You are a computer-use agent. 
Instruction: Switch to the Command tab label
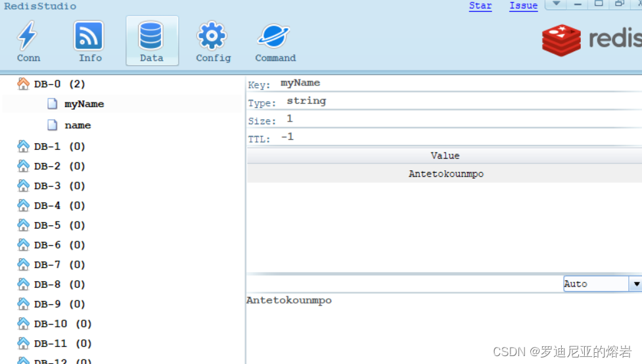[275, 58]
